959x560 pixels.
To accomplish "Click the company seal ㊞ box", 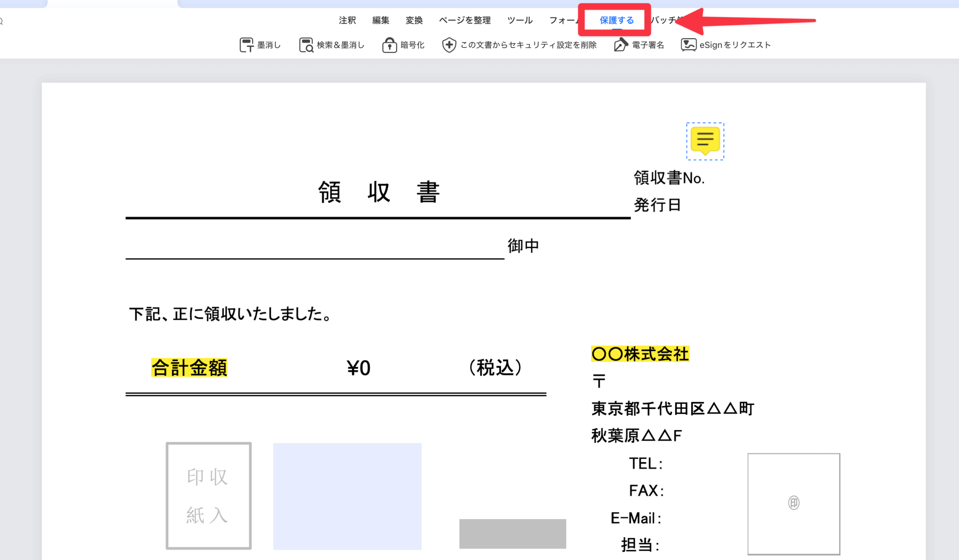I will point(793,503).
